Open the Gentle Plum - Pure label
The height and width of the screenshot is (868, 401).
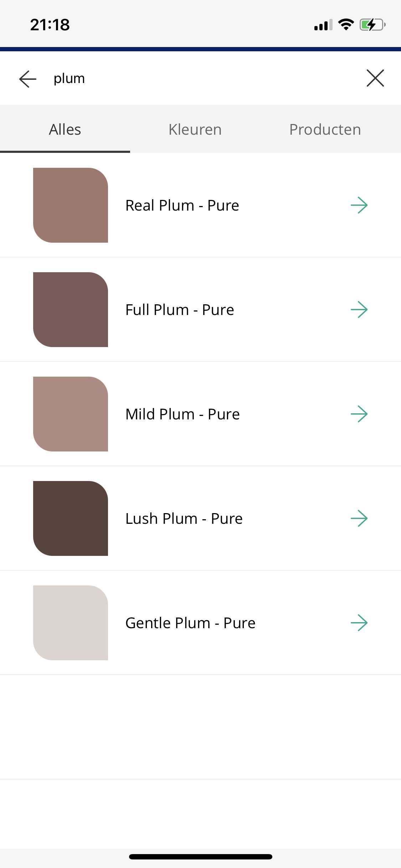190,623
